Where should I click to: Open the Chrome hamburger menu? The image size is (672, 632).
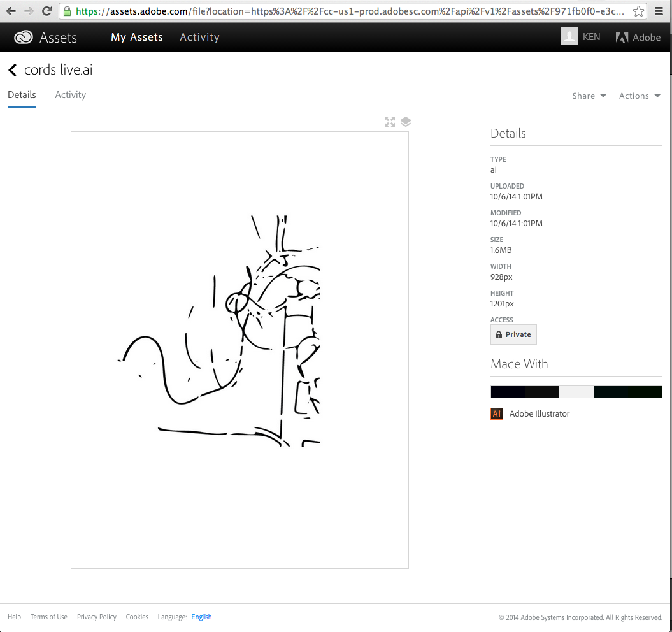coord(659,11)
